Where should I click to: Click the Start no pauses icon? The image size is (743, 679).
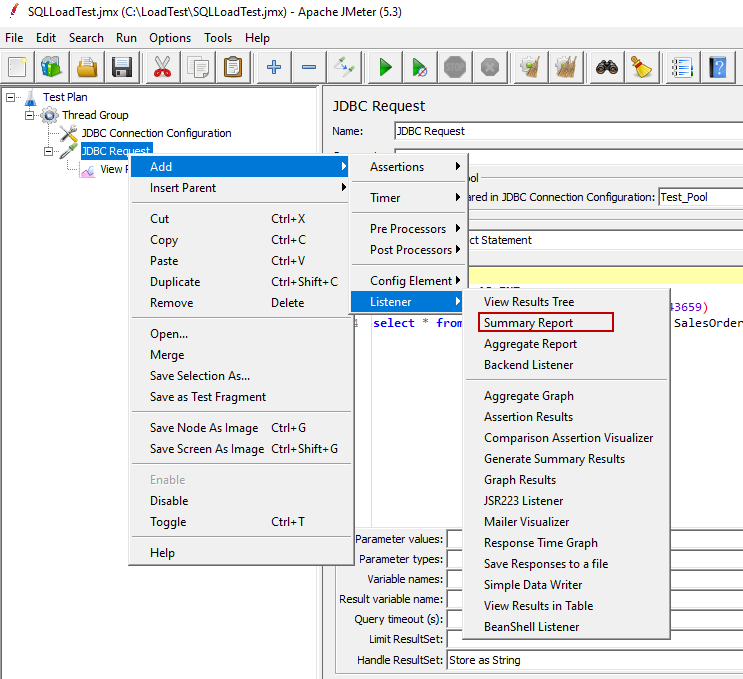420,67
